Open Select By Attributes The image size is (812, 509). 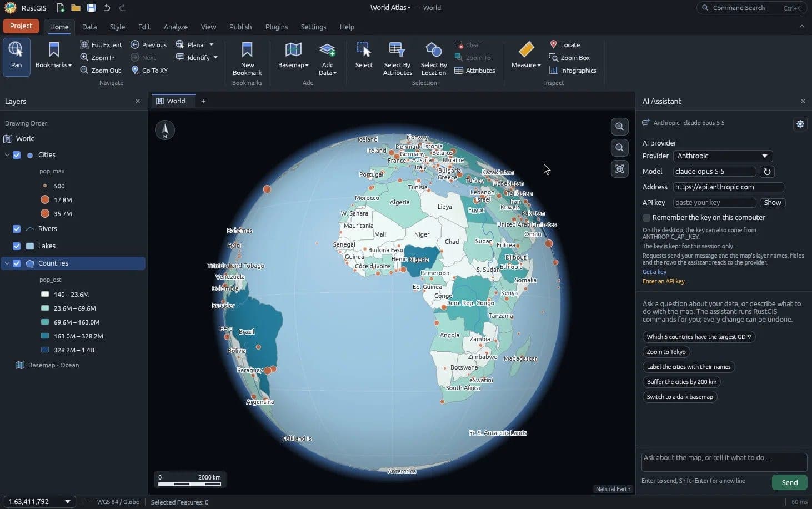398,58
